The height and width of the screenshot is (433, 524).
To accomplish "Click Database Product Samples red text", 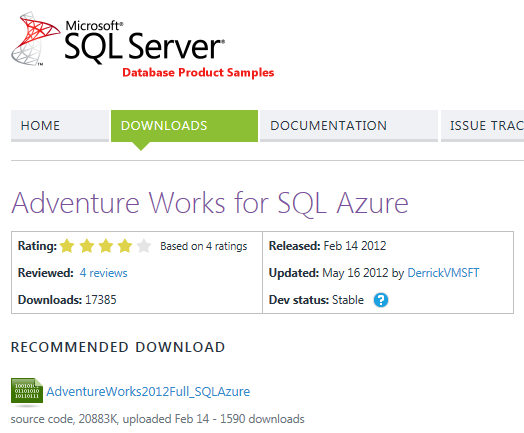I will (198, 73).
